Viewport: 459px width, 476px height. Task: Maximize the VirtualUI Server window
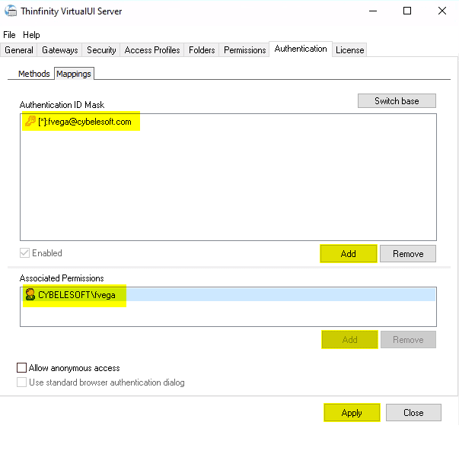[407, 11]
